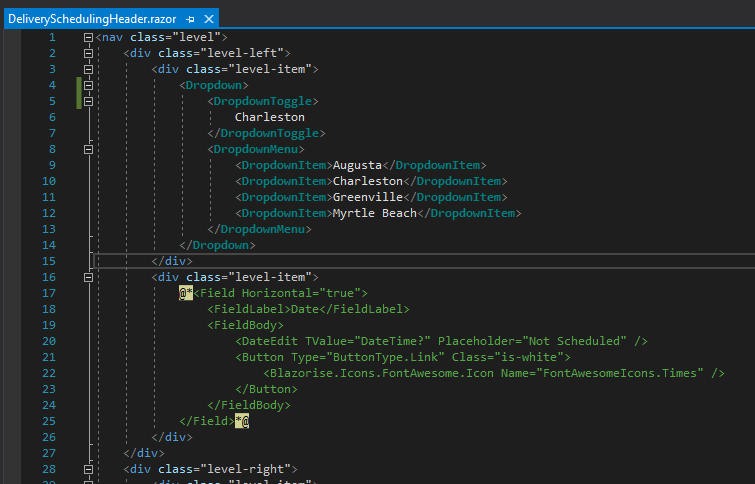Click the opening @* comment marker on line 17
Image resolution: width=755 pixels, height=484 pixels.
pos(186,293)
